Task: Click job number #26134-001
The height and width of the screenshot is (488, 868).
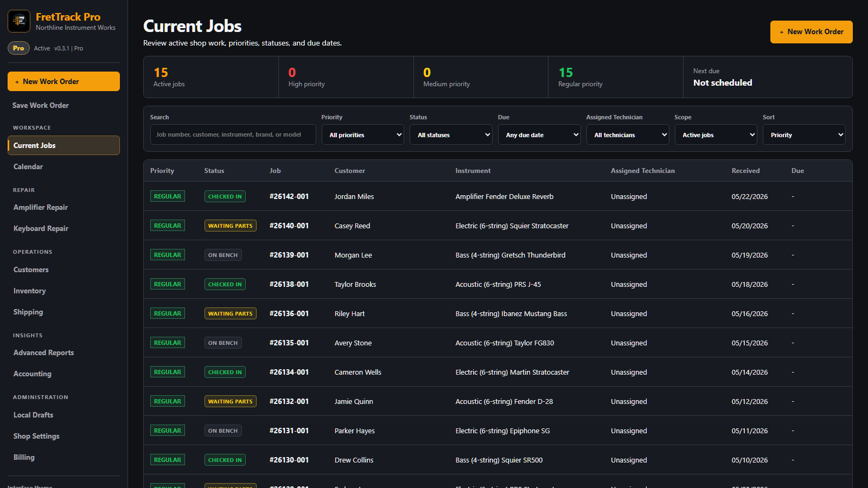Action: [x=289, y=372]
